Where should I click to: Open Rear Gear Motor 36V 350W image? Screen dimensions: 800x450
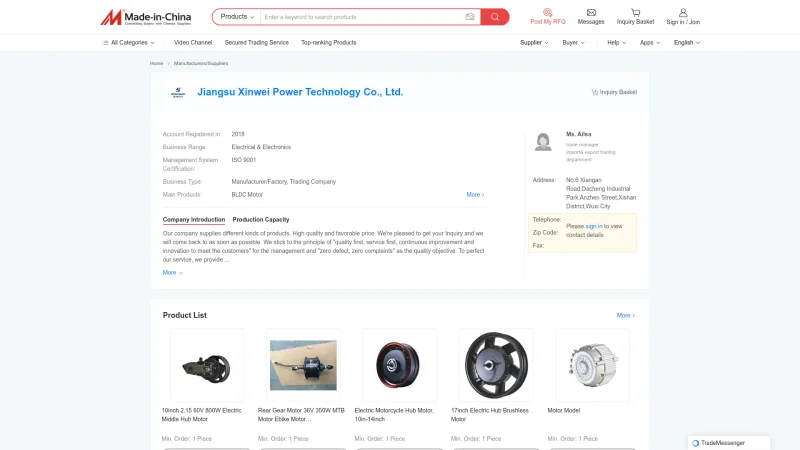303,365
